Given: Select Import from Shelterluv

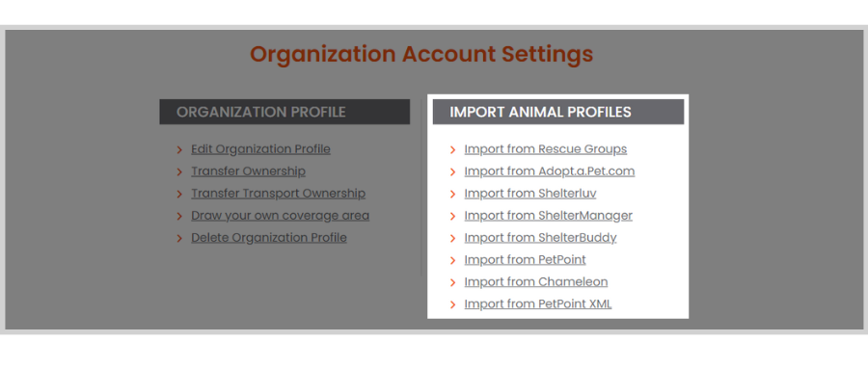Looking at the screenshot, I should click(x=530, y=194).
